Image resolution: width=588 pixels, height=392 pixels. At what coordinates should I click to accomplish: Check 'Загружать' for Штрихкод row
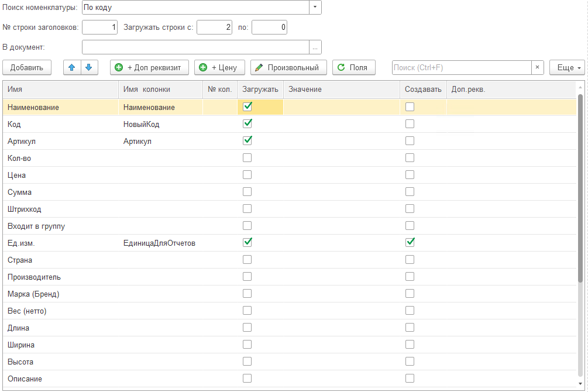tap(247, 208)
